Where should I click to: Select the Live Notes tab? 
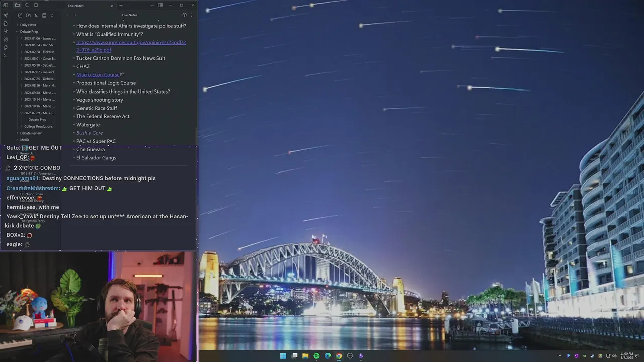(91, 6)
